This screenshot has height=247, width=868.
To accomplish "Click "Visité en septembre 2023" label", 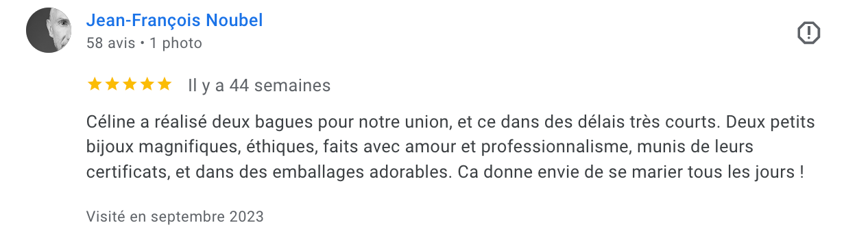I will (175, 216).
